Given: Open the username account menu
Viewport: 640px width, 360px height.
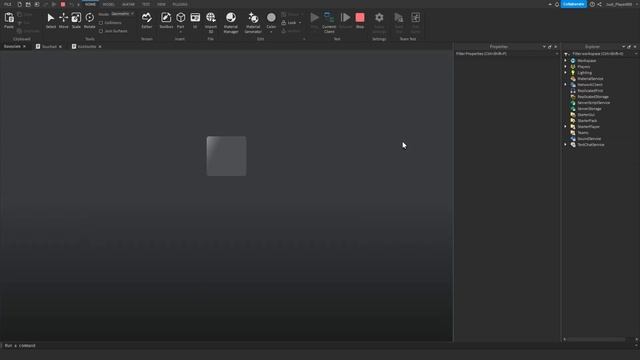Looking at the screenshot, I should 621,4.
